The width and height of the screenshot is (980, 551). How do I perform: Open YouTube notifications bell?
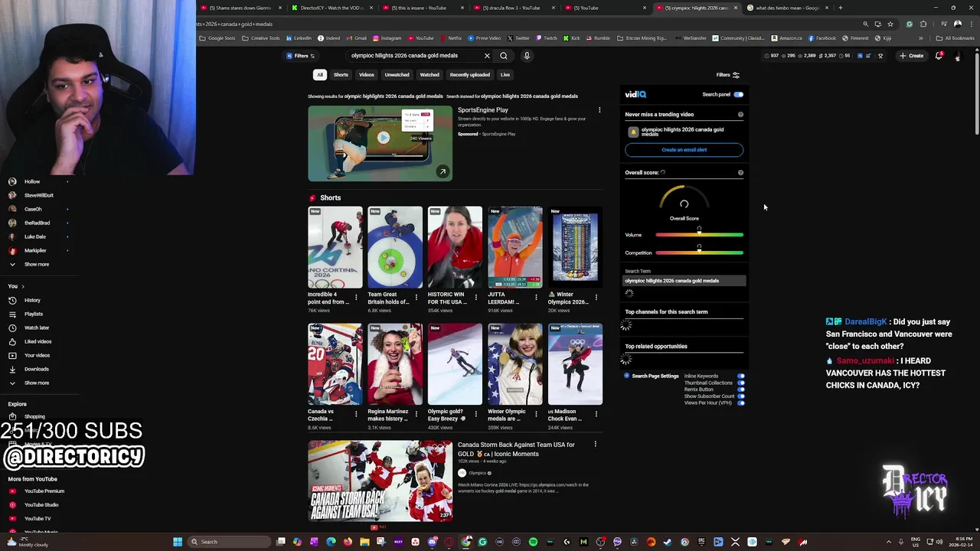[939, 55]
